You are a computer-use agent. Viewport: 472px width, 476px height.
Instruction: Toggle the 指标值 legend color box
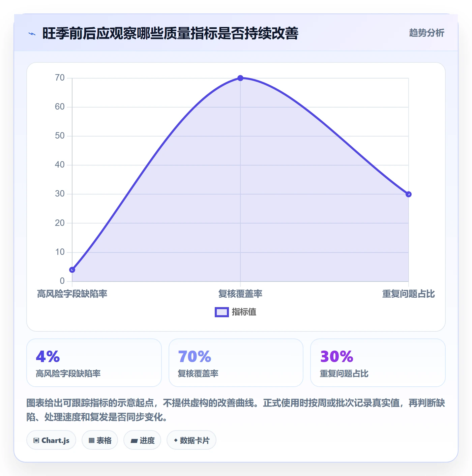[222, 312]
